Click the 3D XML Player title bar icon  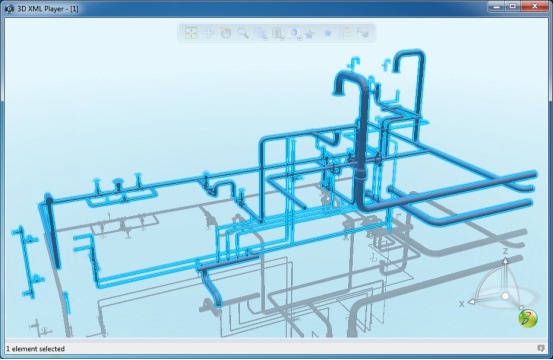click(9, 9)
